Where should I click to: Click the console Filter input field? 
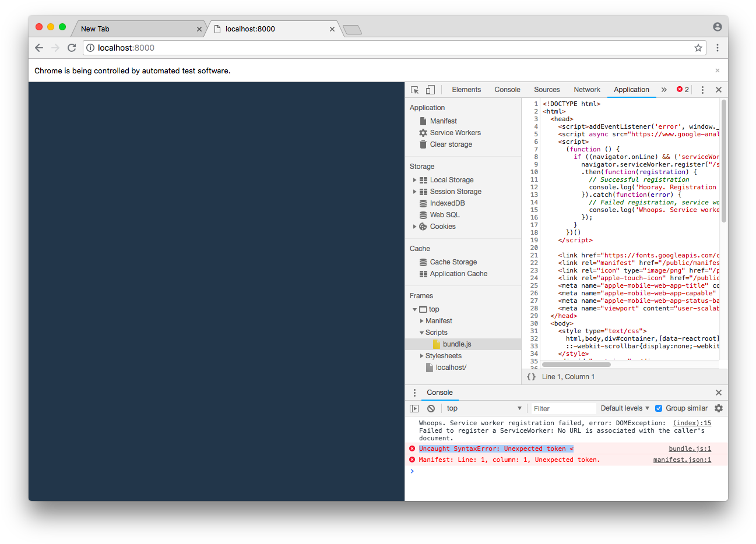(x=562, y=408)
